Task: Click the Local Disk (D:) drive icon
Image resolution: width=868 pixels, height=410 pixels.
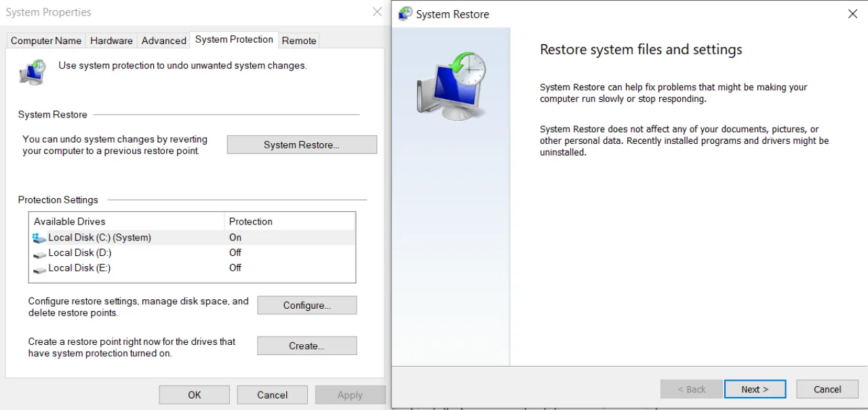Action: tap(39, 253)
